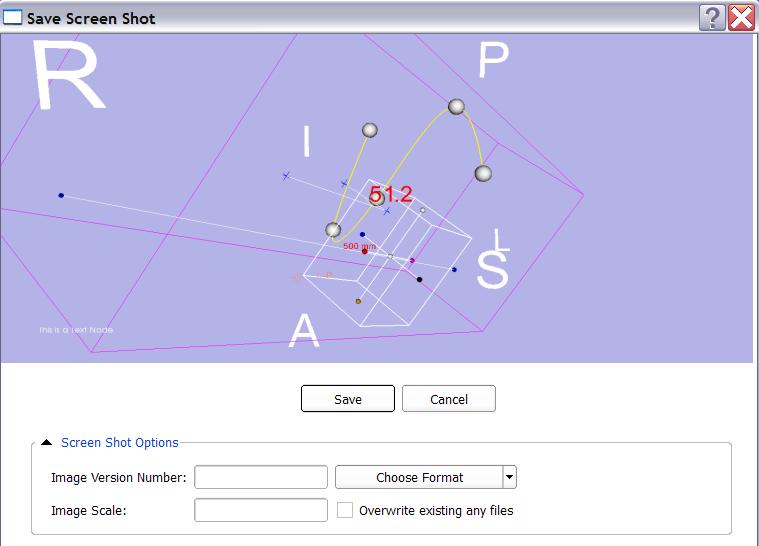Focus the Image Version Number field
Screen dimensions: 759x546
coord(261,478)
